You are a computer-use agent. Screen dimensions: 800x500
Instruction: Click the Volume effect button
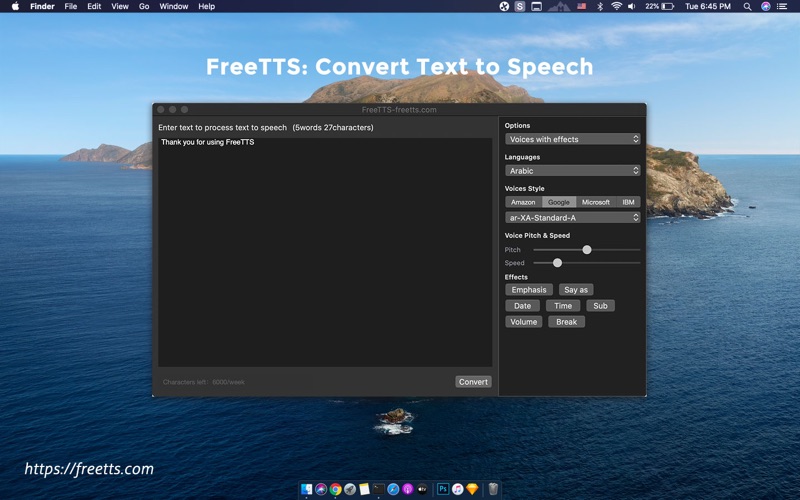[x=523, y=322]
